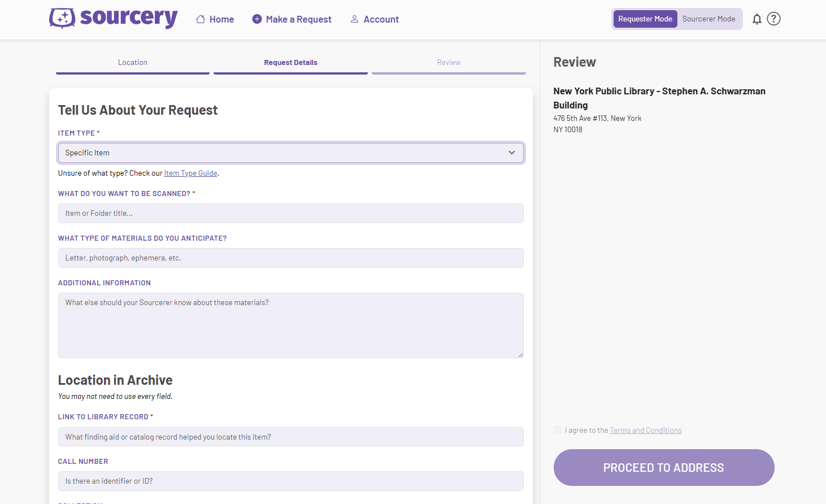Open the notification bell
The image size is (826, 504).
tap(757, 19)
